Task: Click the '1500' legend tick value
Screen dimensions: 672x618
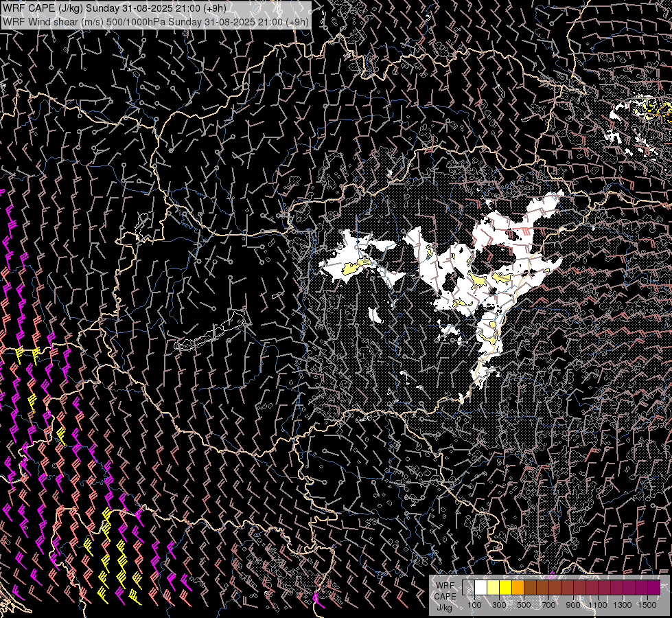Action: tap(647, 605)
